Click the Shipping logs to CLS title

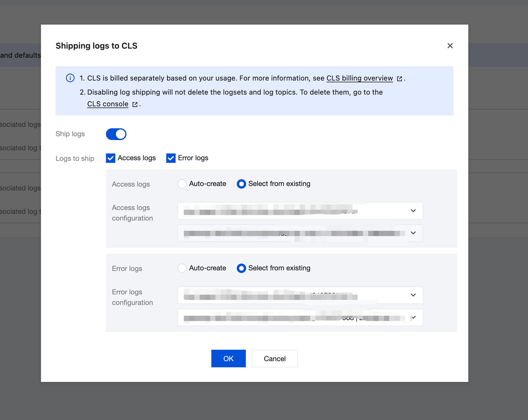pyautogui.click(x=97, y=46)
